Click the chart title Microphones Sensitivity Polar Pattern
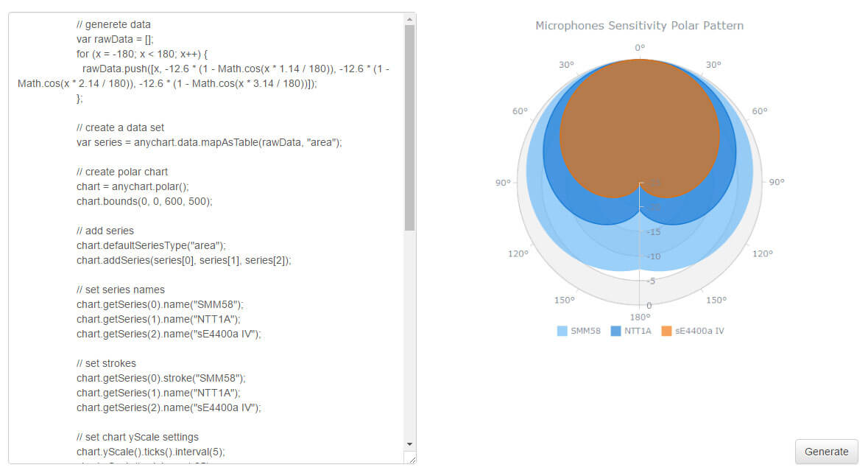The image size is (868, 473). 639,26
